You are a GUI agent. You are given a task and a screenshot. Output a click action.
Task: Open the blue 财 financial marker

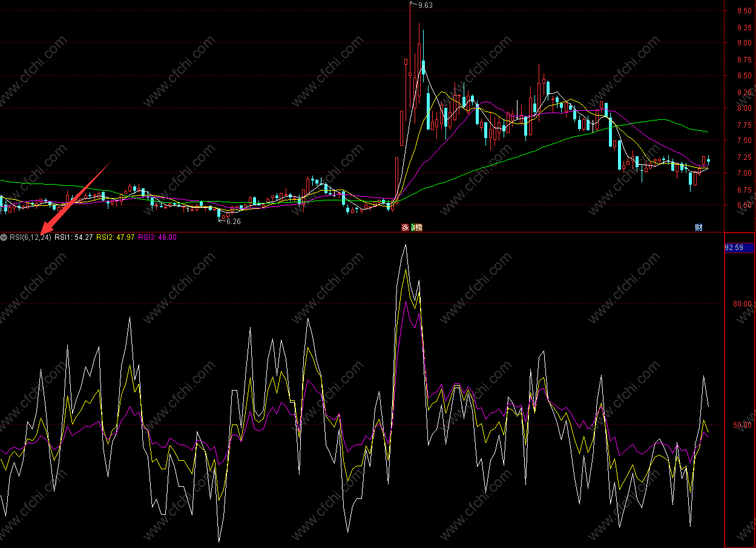pos(698,228)
